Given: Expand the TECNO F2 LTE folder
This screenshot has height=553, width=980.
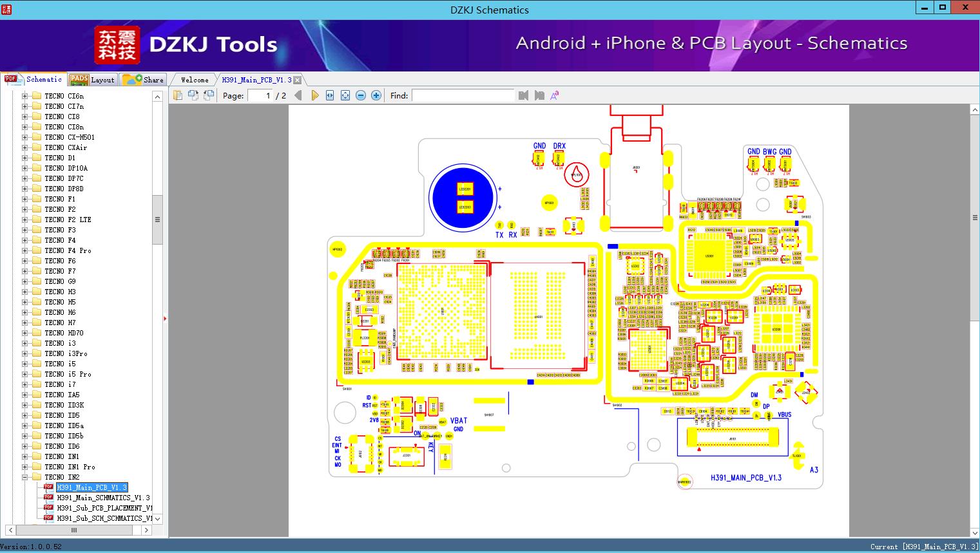Looking at the screenshot, I should click(24, 220).
